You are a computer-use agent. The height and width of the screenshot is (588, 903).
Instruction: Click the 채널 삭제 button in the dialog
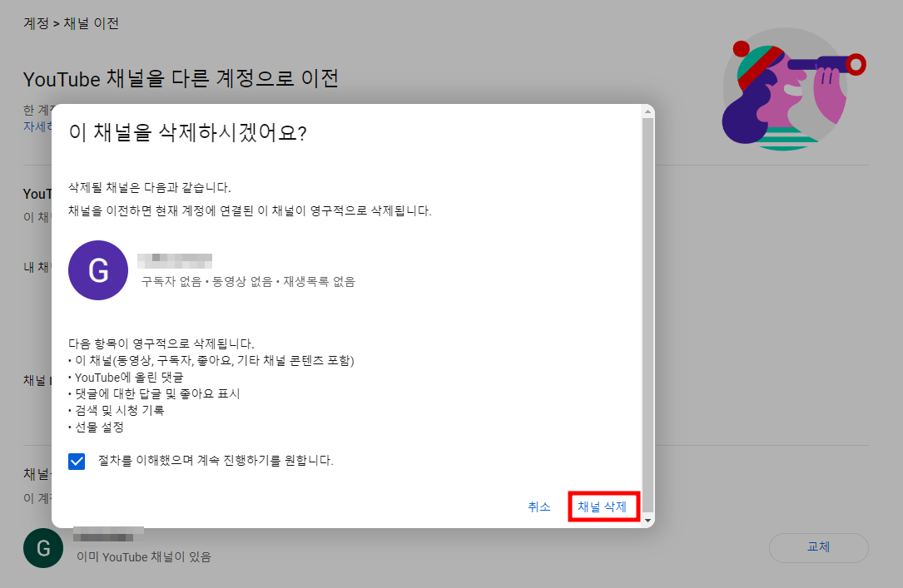pyautogui.click(x=603, y=506)
